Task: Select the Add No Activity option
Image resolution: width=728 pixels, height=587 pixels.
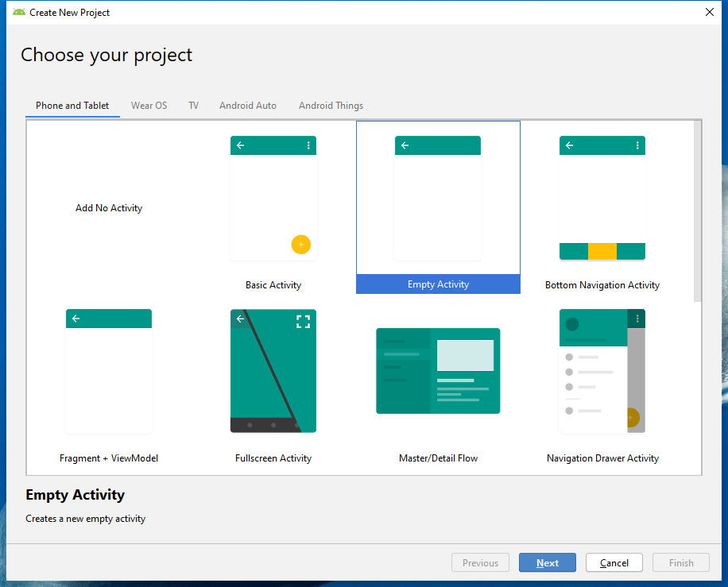Action: coord(108,207)
